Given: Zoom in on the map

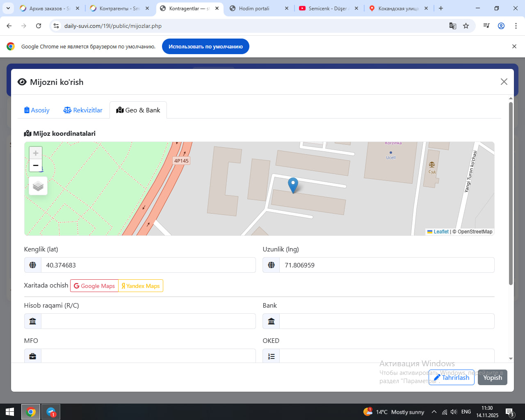Looking at the screenshot, I should coord(36,153).
